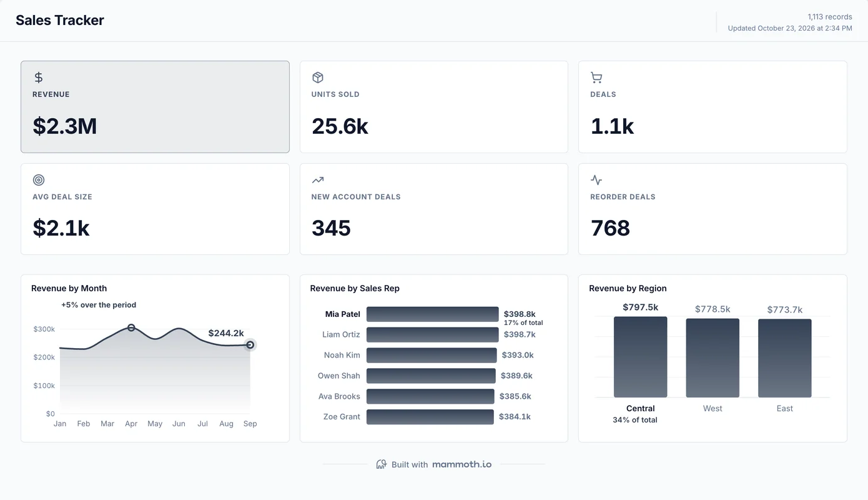Click the dollar sign icon on Revenue card
This screenshot has width=868, height=500.
coord(39,77)
